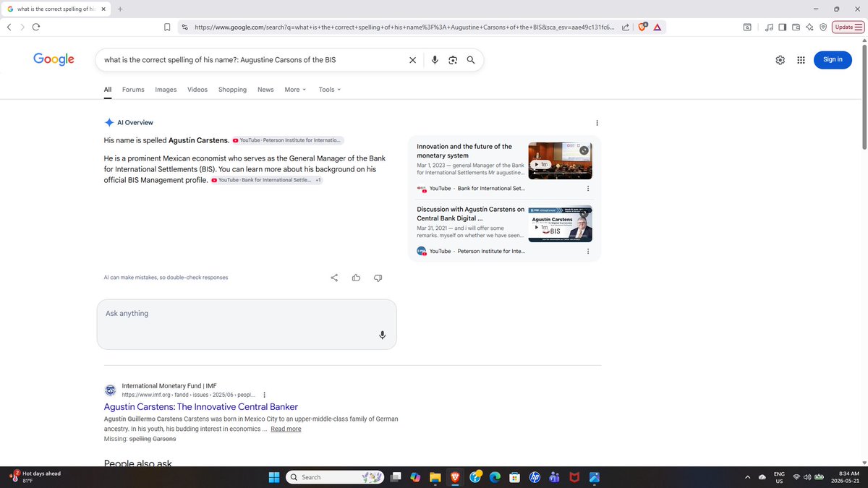Click the IMF site favicon
868x488 pixels.
click(110, 390)
